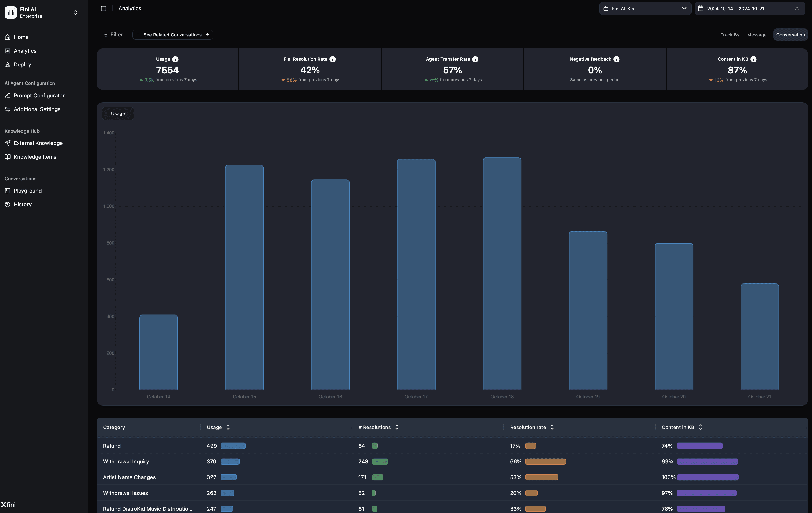The height and width of the screenshot is (513, 812).
Task: Expand the Fini AI Enterprise workspace switcher
Action: (x=75, y=13)
